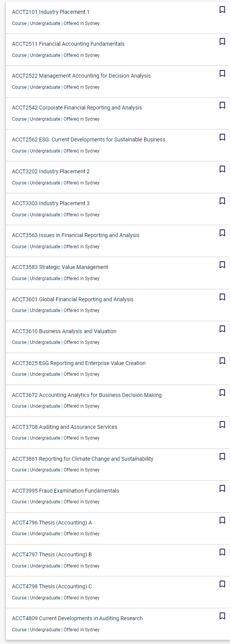This screenshot has width=230, height=644.
Task: Bookmark ACCT3610 Business Analysis and Valuation
Action: point(222,329)
